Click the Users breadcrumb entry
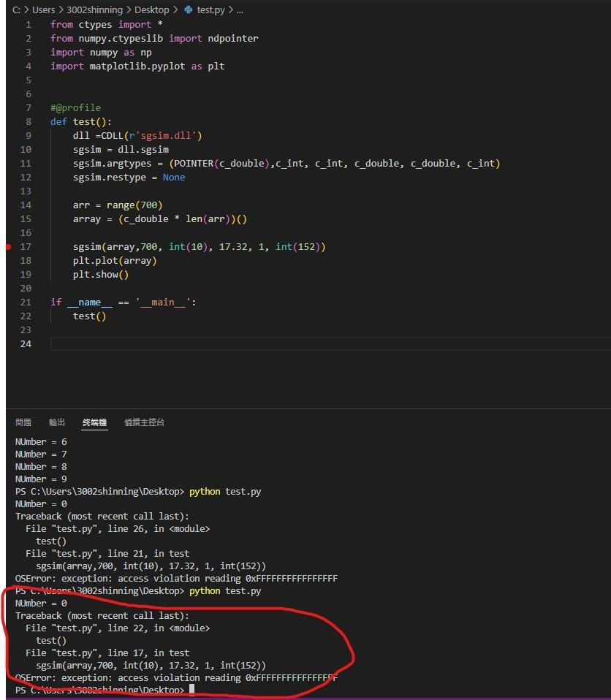 tap(43, 9)
